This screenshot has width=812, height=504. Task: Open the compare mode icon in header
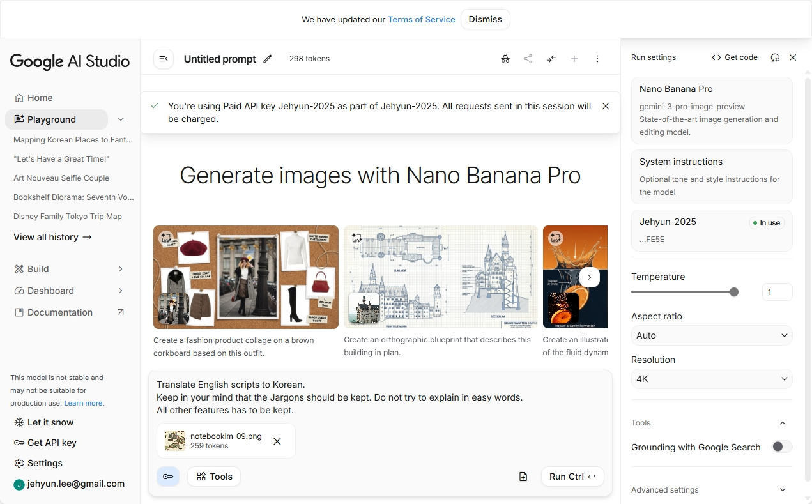[x=551, y=59]
